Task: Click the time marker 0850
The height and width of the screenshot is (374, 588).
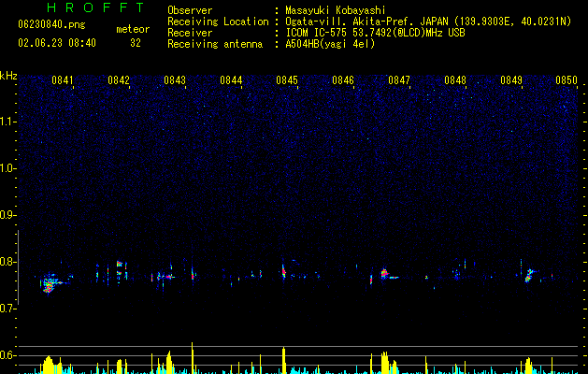Action: point(566,80)
